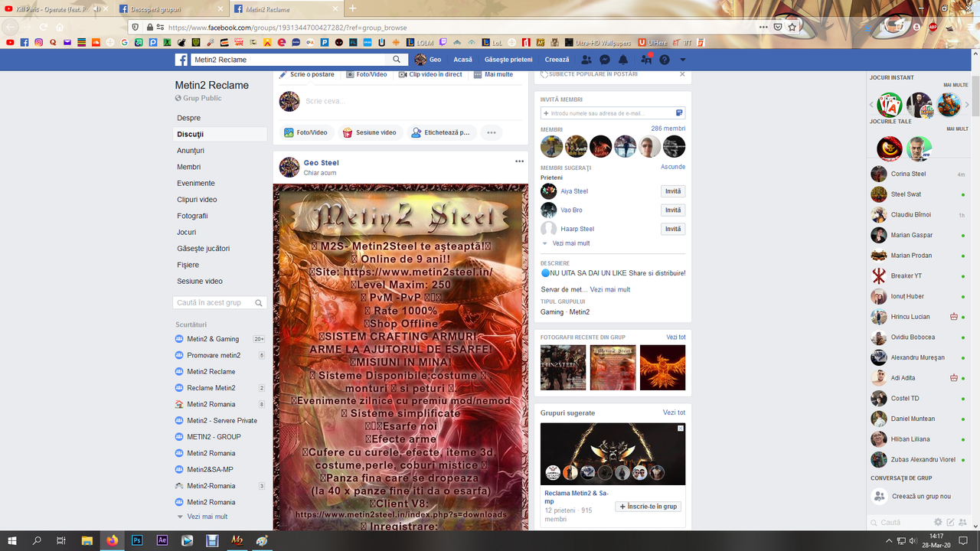
Task: Click the Foto/Video composer button
Action: pos(305,132)
